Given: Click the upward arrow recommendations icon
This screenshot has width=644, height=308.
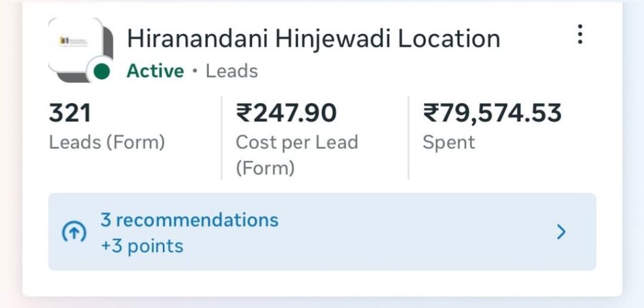Looking at the screenshot, I should point(74,233).
